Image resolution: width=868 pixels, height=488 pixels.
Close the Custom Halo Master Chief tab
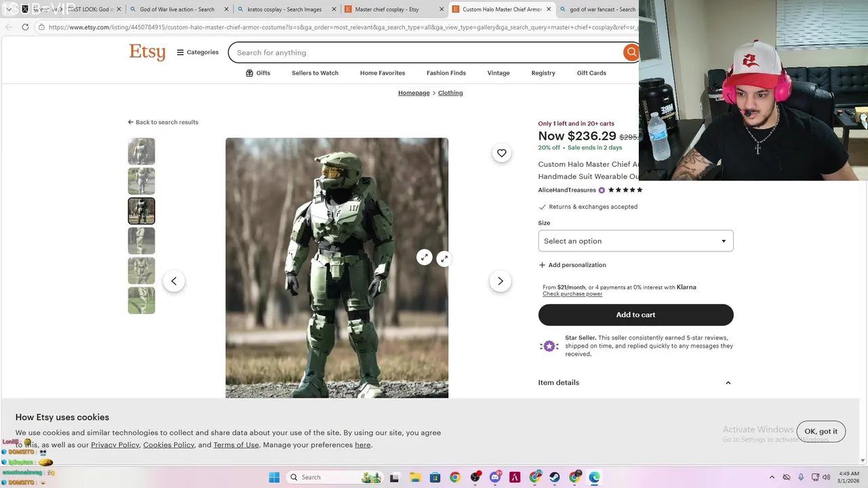(x=547, y=9)
